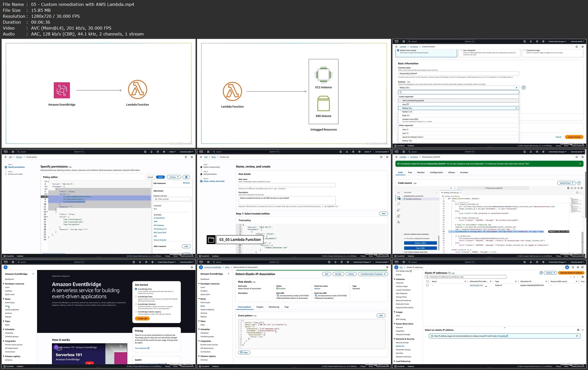
Task: Select Author from scratch option
Action: 398,50
